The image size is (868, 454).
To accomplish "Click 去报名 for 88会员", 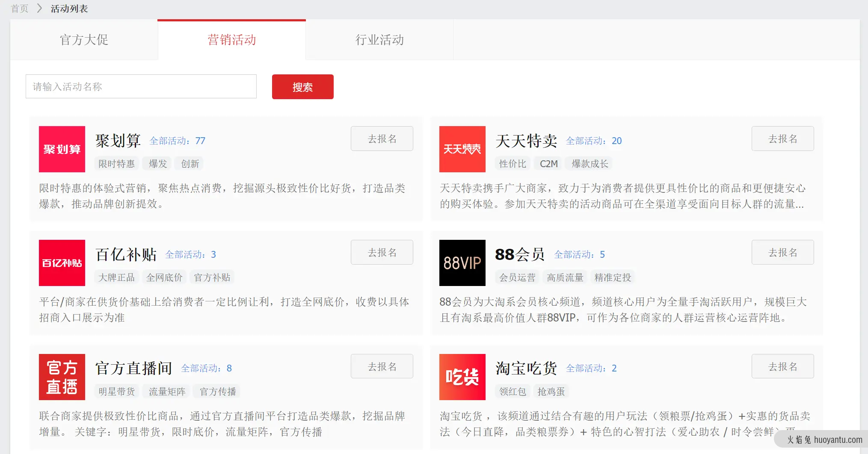I will [783, 252].
